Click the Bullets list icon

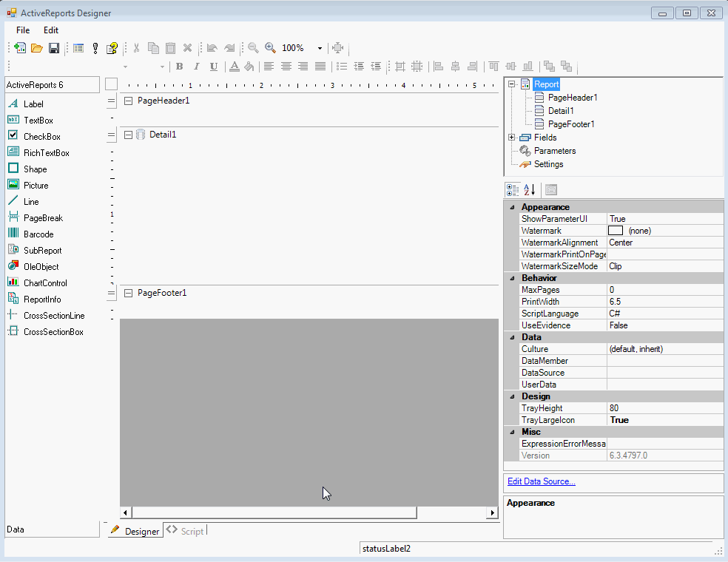(342, 67)
